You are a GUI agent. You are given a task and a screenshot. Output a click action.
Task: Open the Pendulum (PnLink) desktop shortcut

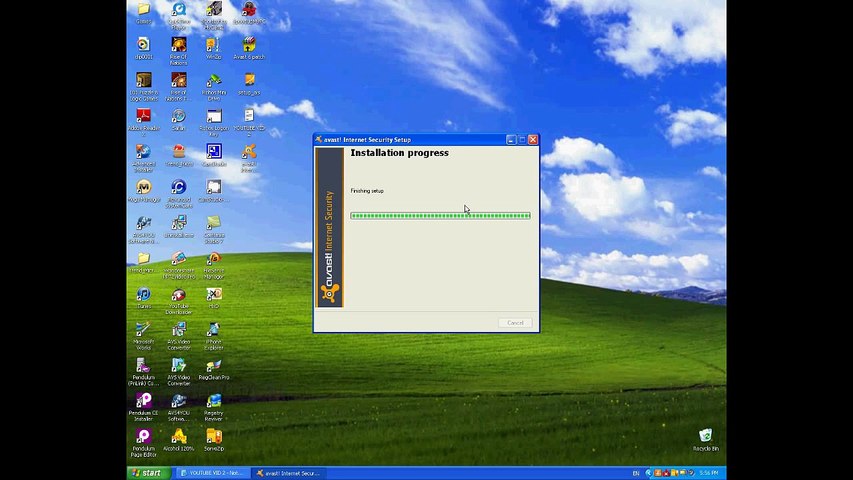click(x=144, y=372)
